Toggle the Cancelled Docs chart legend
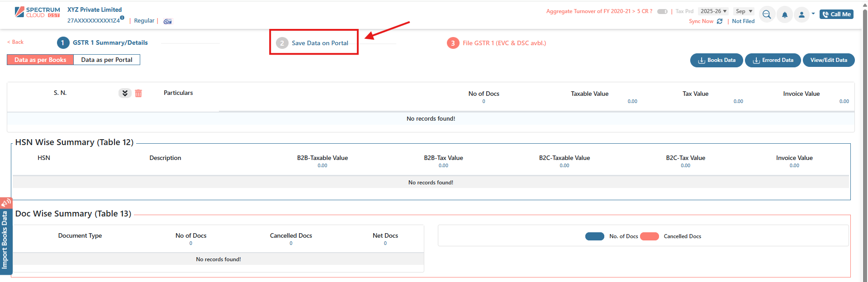This screenshot has height=282, width=868. [649, 236]
